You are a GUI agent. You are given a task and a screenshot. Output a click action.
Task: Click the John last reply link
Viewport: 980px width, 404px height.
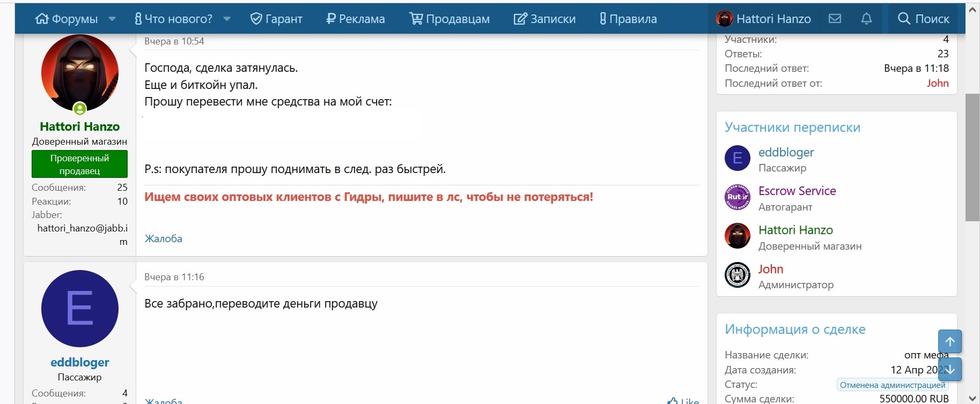point(938,83)
